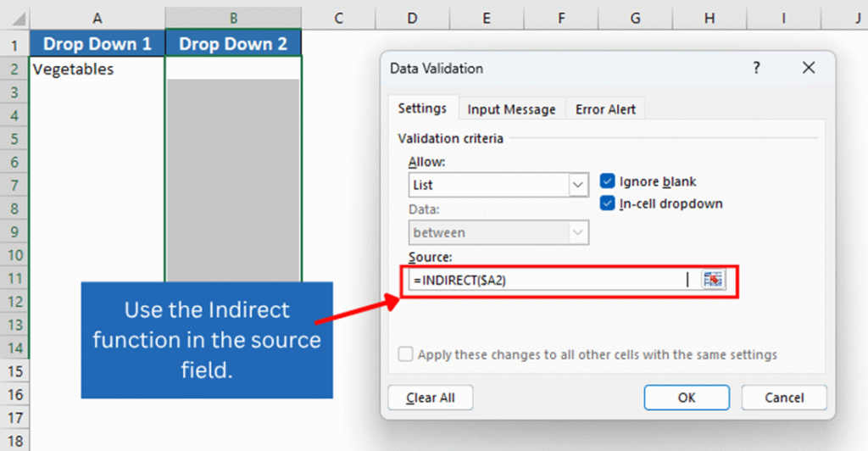
Task: Select row 16 header
Action: pos(15,394)
